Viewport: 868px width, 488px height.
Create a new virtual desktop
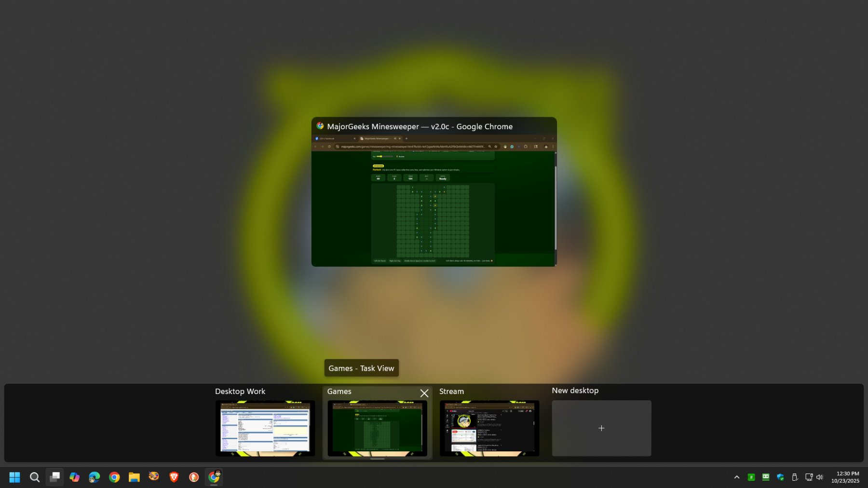[601, 428]
